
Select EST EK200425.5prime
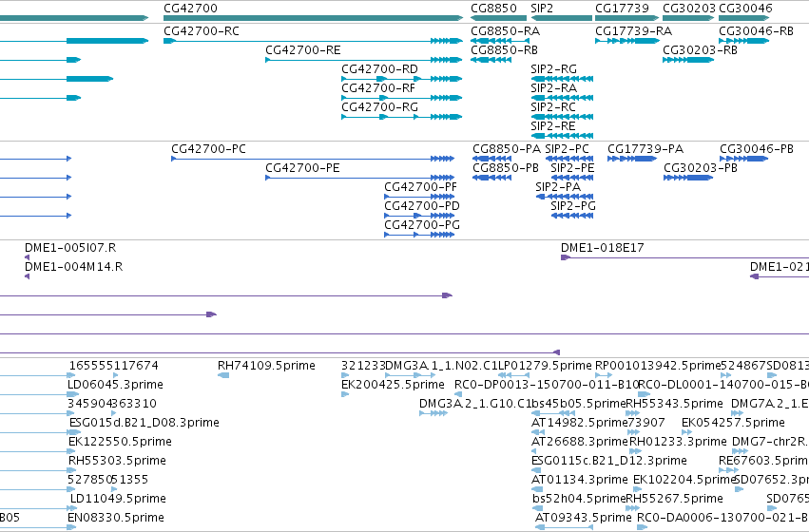[x=345, y=394]
